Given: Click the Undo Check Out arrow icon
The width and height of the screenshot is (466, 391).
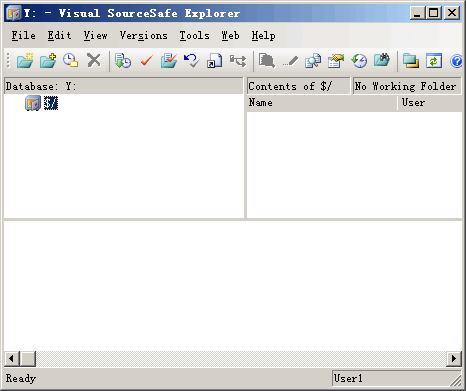Looking at the screenshot, I should tap(192, 61).
